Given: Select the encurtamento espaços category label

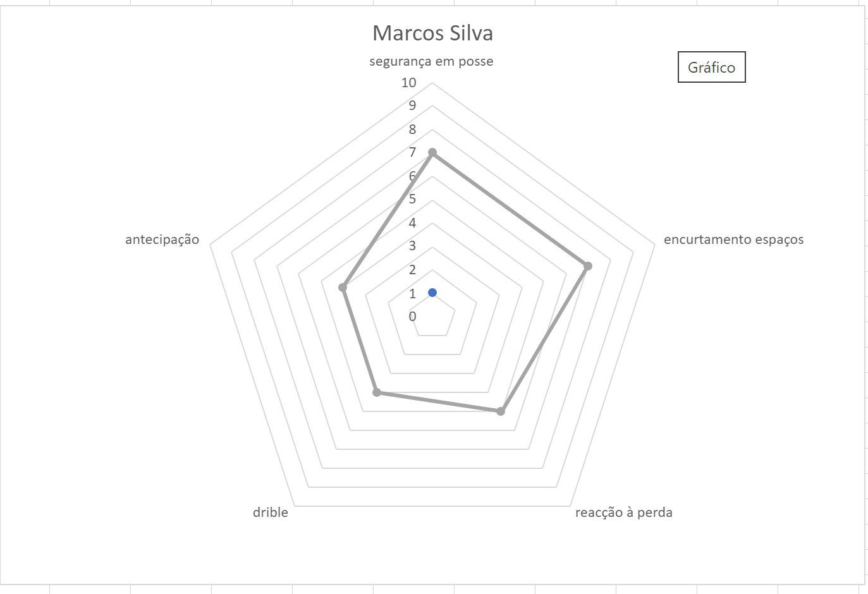Looking at the screenshot, I should pos(733,239).
